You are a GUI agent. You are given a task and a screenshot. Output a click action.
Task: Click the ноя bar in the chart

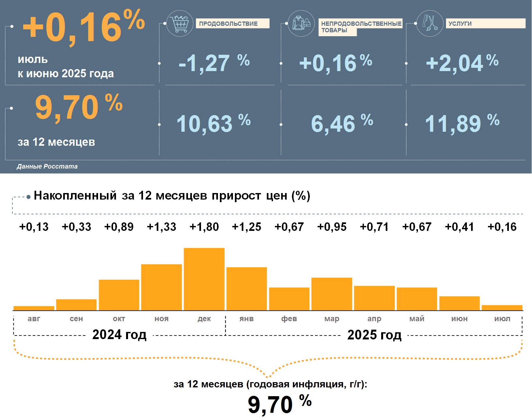161,287
